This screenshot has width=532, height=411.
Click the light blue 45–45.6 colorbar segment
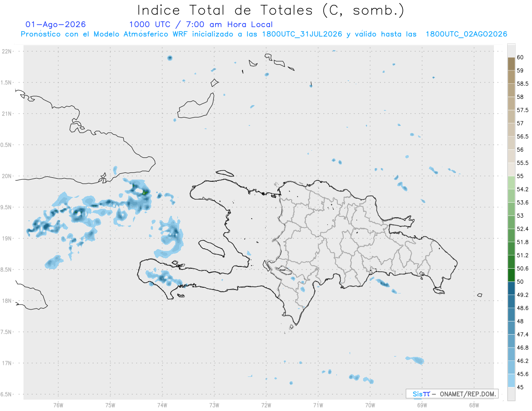click(511, 381)
